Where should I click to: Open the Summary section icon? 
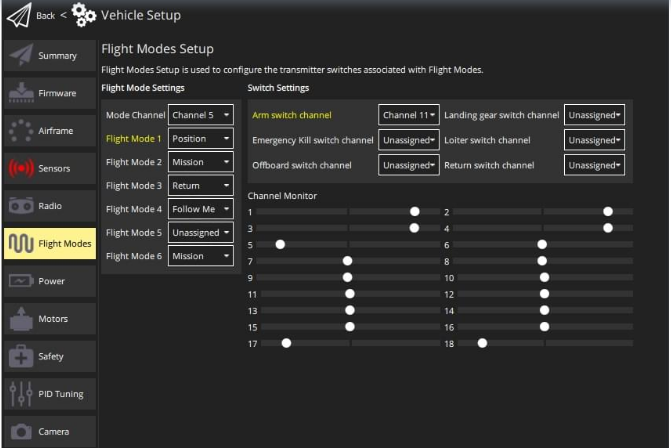[21, 55]
